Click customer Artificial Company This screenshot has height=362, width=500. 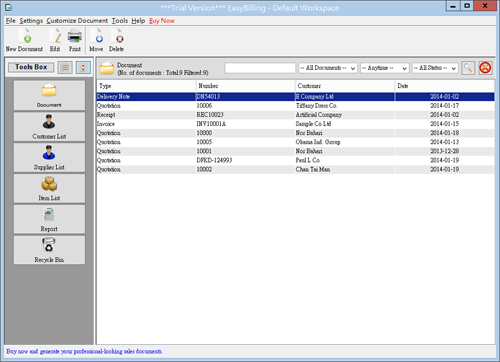point(319,115)
